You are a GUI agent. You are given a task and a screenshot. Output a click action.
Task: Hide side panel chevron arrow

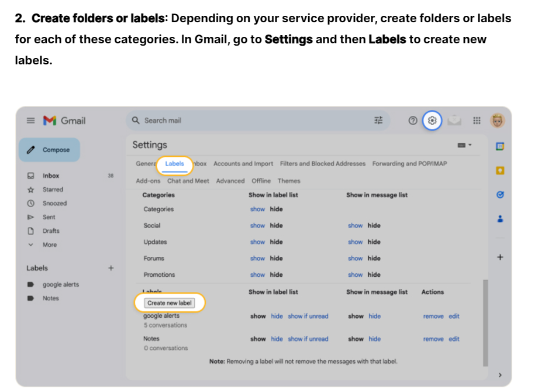(x=500, y=375)
